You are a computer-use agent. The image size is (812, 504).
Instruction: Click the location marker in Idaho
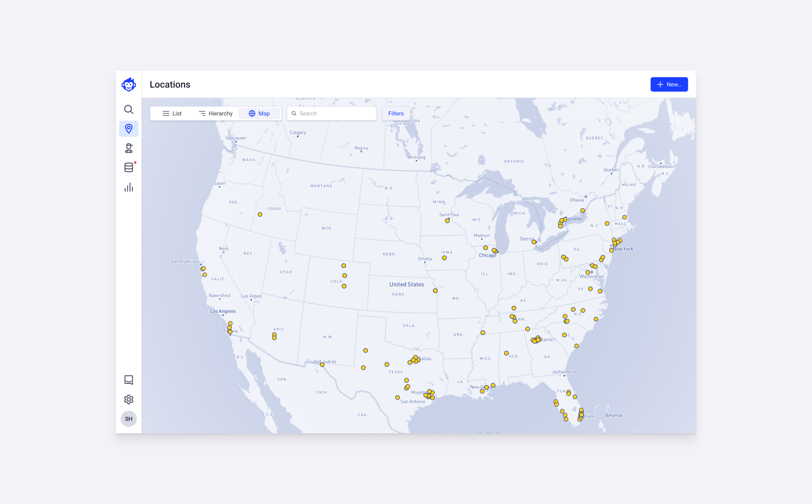[x=260, y=215]
